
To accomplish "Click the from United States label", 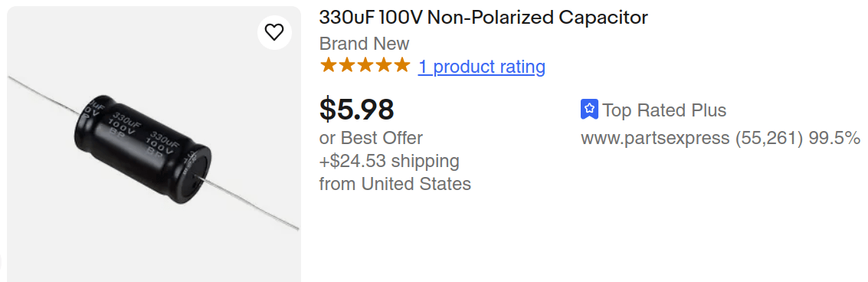I will pyautogui.click(x=395, y=183).
